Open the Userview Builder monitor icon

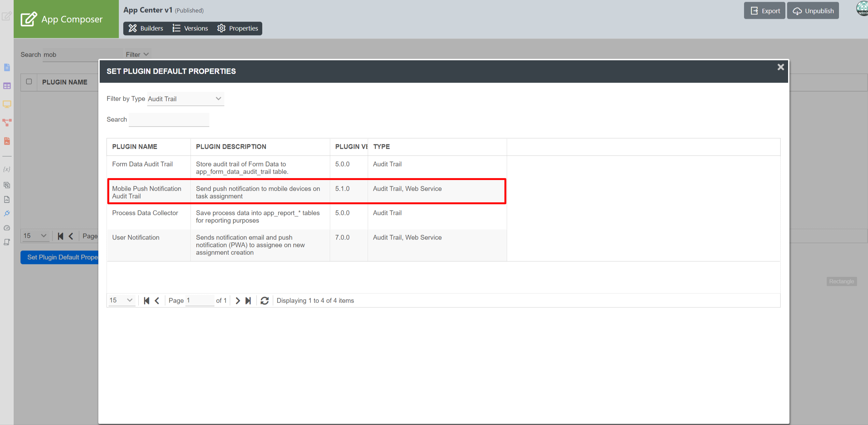pos(7,104)
